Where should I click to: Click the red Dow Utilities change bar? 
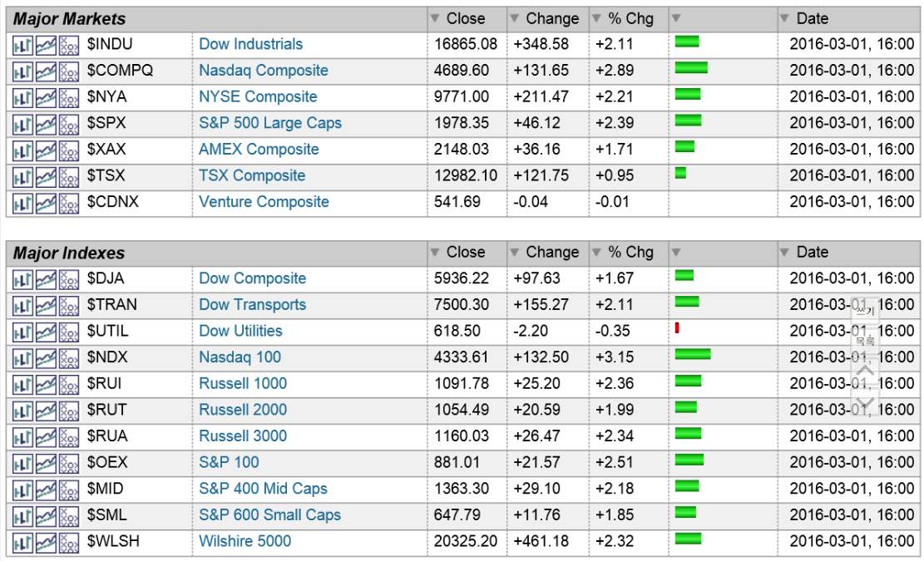[x=678, y=328]
